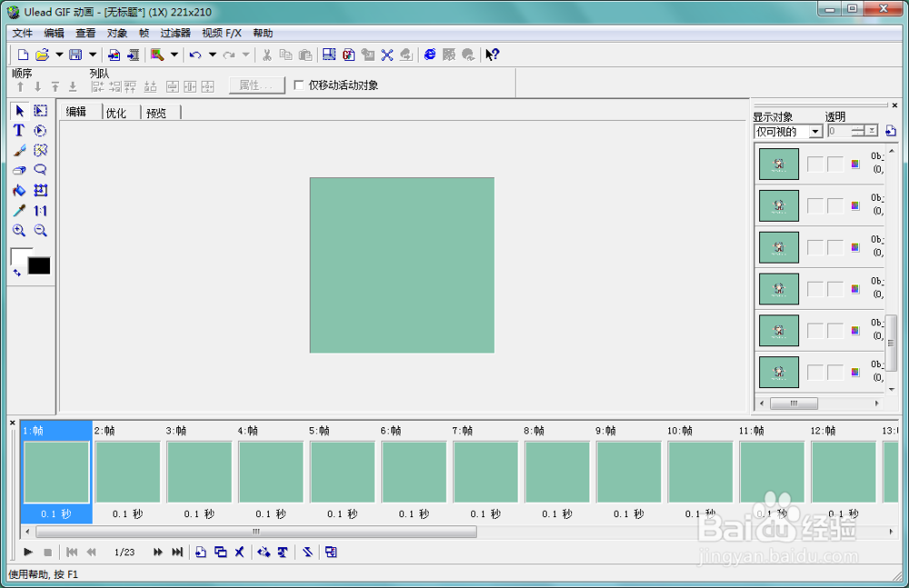Select the Zoom In magnifier tool
909x588 pixels.
click(19, 230)
